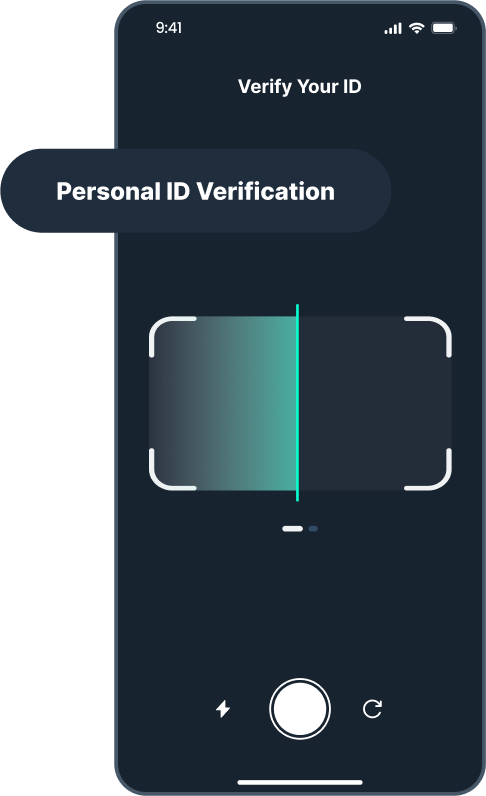Click the bottom-left scan frame corner bracket
This screenshot has width=486, height=796.
pos(172,470)
